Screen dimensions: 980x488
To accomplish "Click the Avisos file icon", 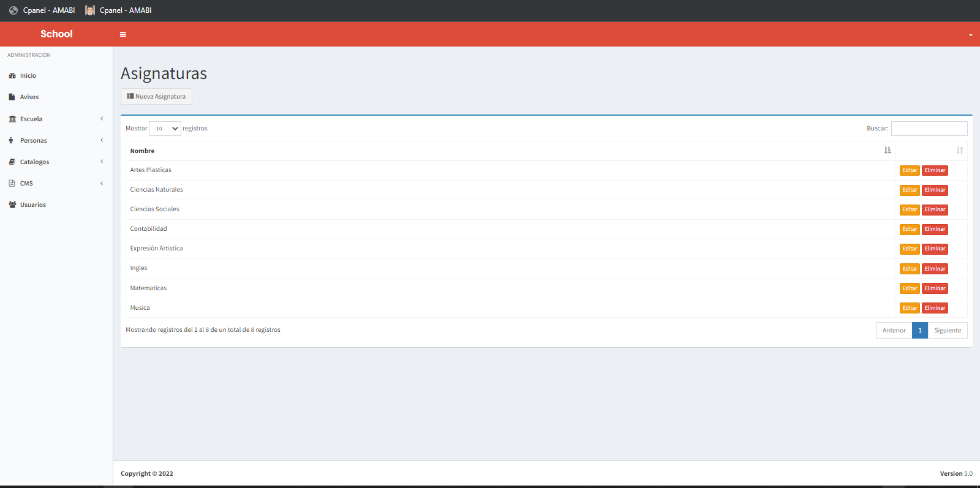I will click(x=12, y=97).
